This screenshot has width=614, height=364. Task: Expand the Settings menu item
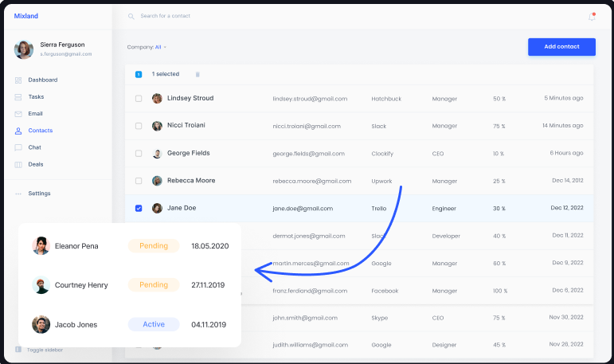[x=38, y=194]
